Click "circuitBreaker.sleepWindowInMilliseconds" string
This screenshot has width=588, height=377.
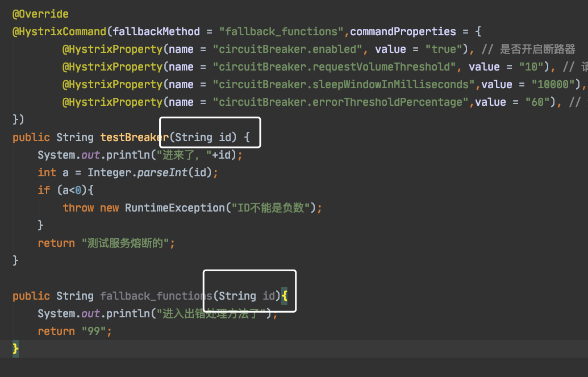point(344,85)
